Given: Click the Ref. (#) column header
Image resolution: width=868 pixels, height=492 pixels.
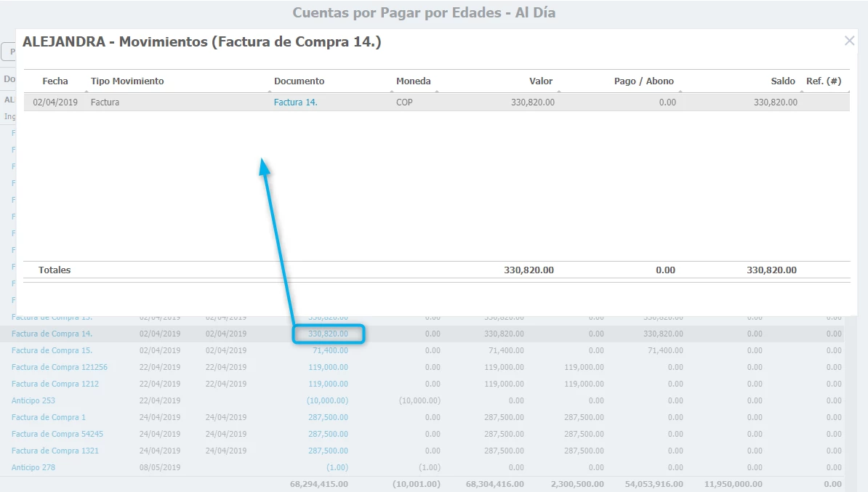Looking at the screenshot, I should pos(823,81).
